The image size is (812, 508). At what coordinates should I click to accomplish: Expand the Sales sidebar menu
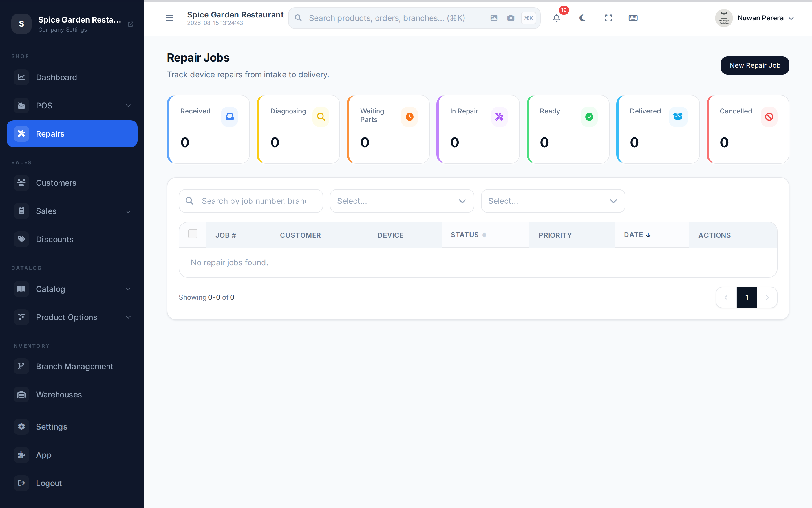(x=72, y=211)
